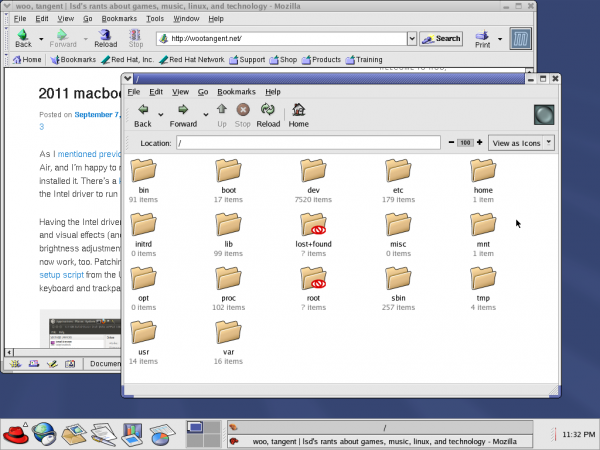
Task: Zoom in with the plus button
Action: pos(479,142)
